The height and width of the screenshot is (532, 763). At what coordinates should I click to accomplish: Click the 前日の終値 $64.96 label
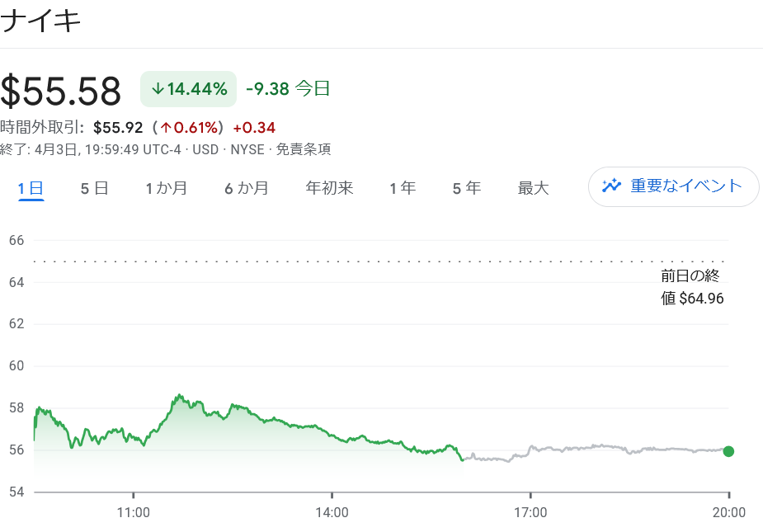pyautogui.click(x=692, y=287)
